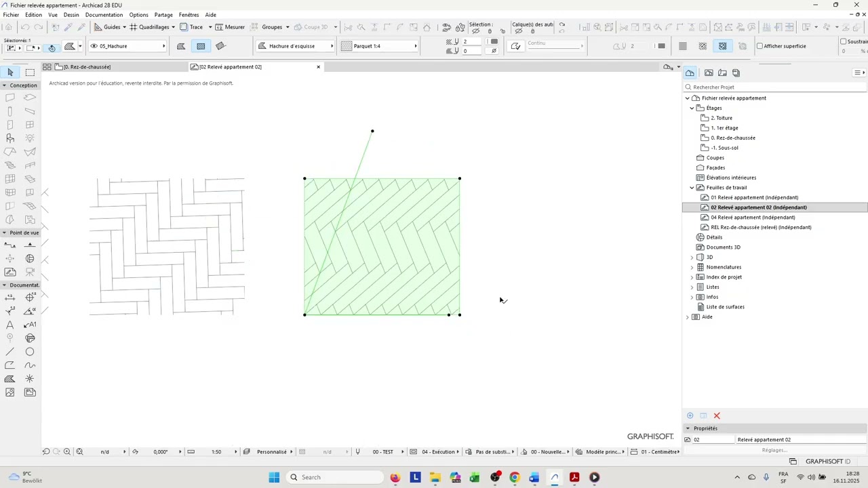
Task: Click the Trace toggle button
Action: [x=191, y=27]
